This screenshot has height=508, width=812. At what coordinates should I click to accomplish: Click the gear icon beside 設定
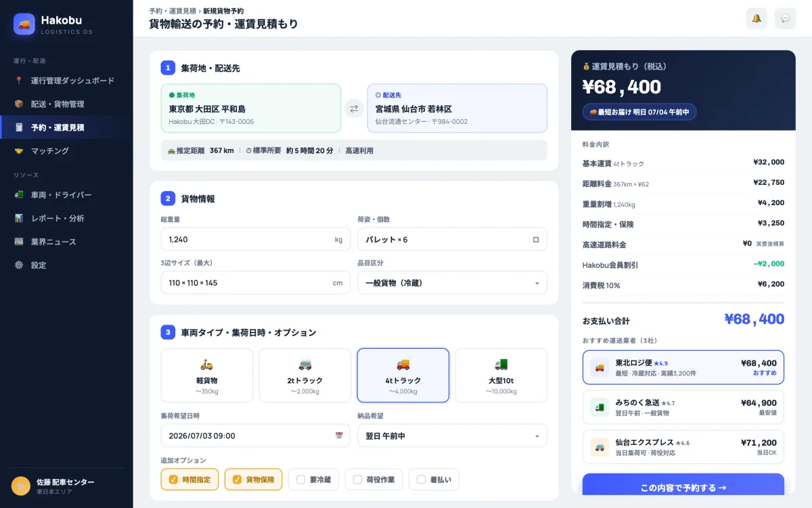tap(19, 265)
